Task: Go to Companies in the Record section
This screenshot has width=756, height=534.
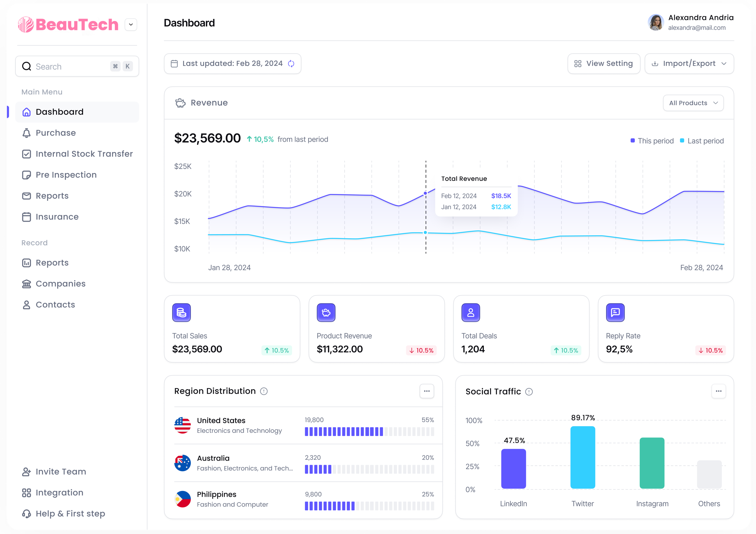Action: tap(61, 283)
